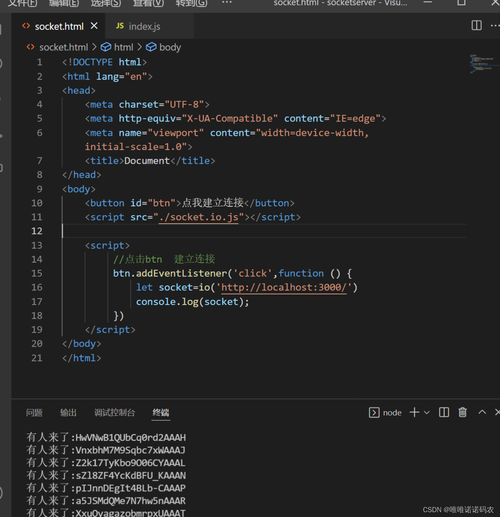The height and width of the screenshot is (517, 500).
Task: Open the overflow menu in the title bar
Action: coord(227,2)
